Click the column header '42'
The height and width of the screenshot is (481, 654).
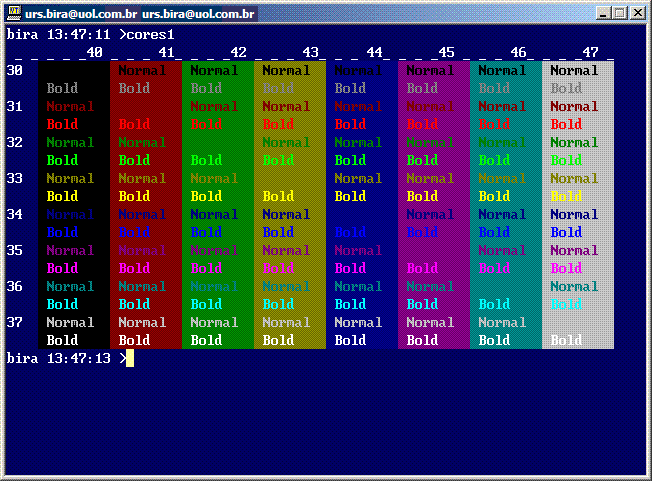pyautogui.click(x=239, y=52)
